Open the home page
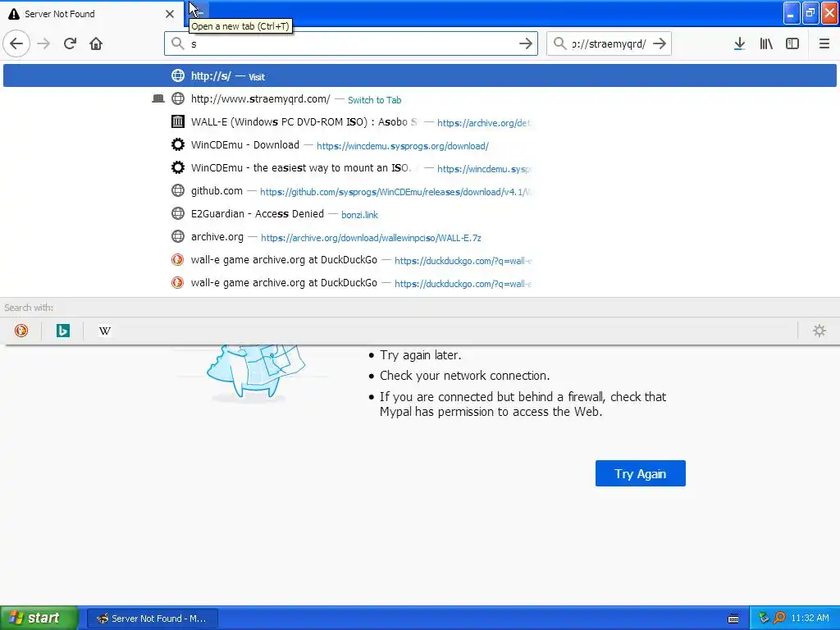 point(96,43)
